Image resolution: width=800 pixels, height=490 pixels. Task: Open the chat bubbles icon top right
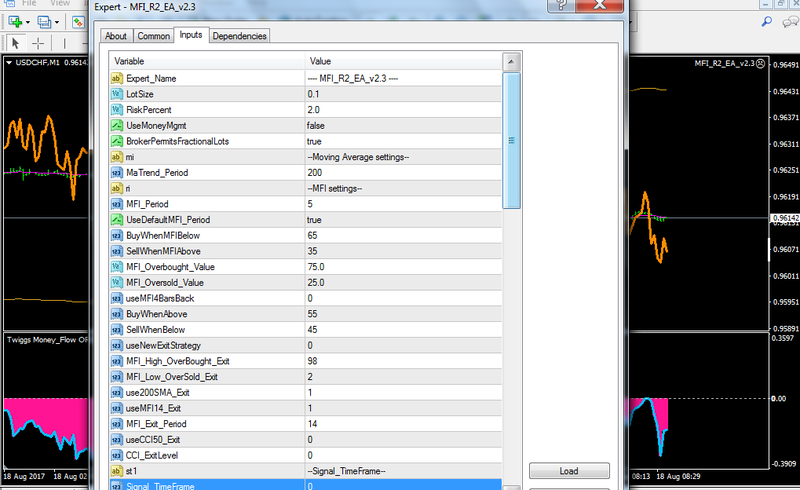tap(791, 22)
